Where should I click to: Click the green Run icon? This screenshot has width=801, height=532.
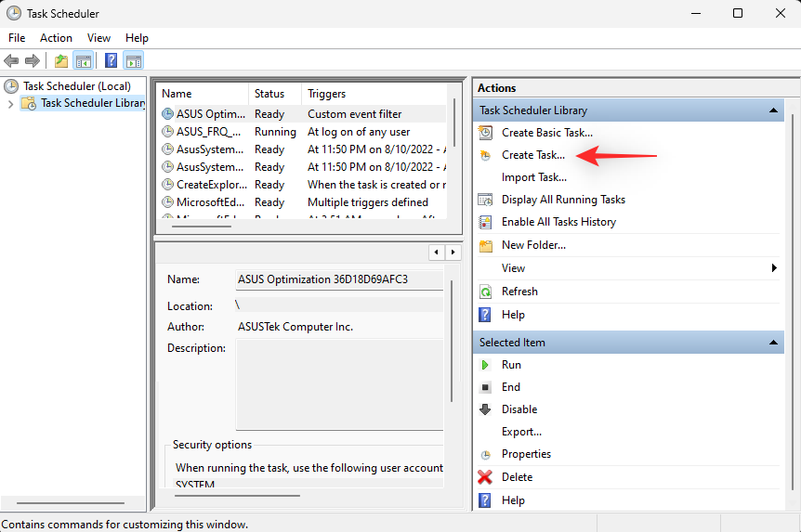click(485, 365)
